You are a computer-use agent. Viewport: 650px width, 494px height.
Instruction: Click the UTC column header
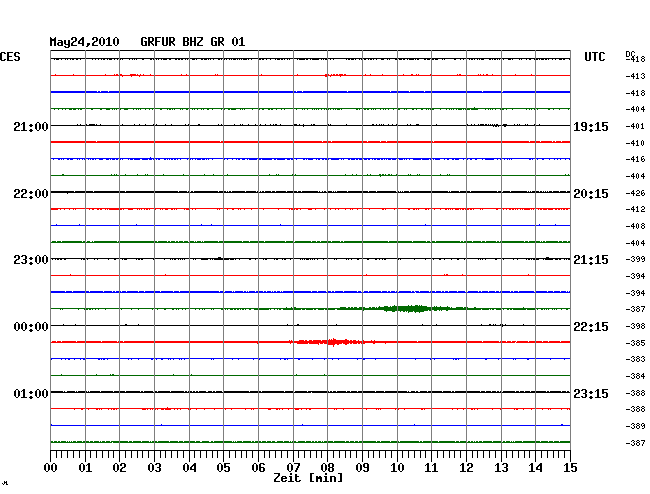click(594, 57)
